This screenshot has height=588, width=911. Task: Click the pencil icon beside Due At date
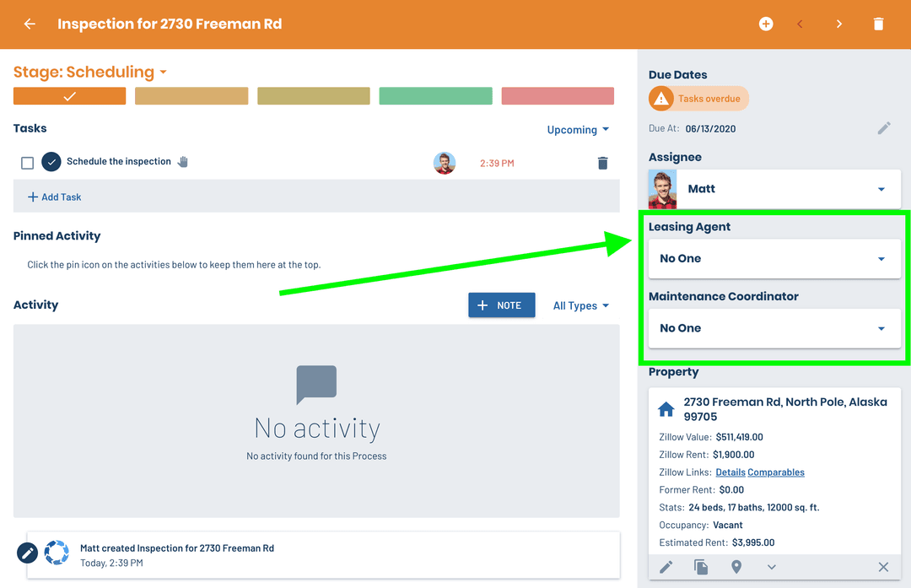pos(883,128)
